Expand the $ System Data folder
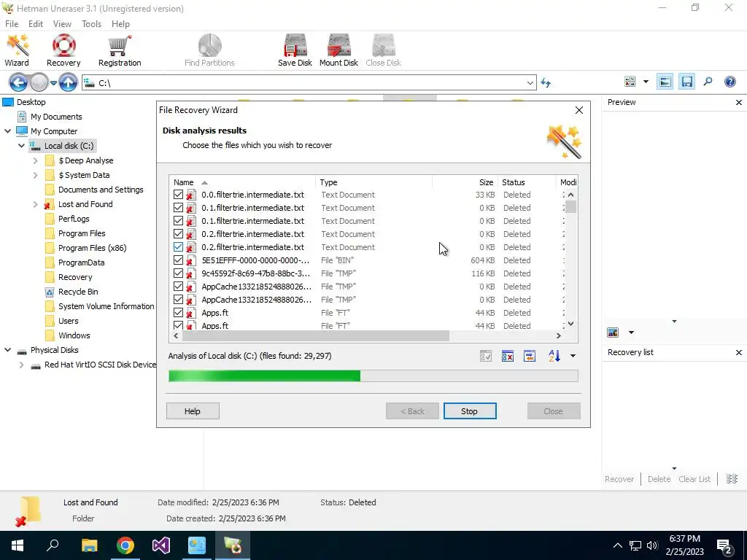 35,175
